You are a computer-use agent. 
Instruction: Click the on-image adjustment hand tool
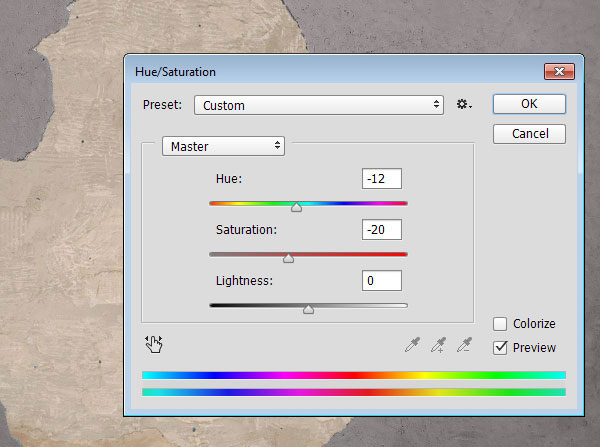coord(154,344)
